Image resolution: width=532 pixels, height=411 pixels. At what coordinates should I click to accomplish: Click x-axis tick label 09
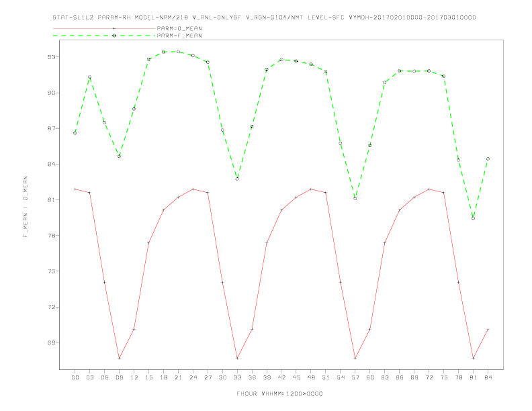(119, 377)
